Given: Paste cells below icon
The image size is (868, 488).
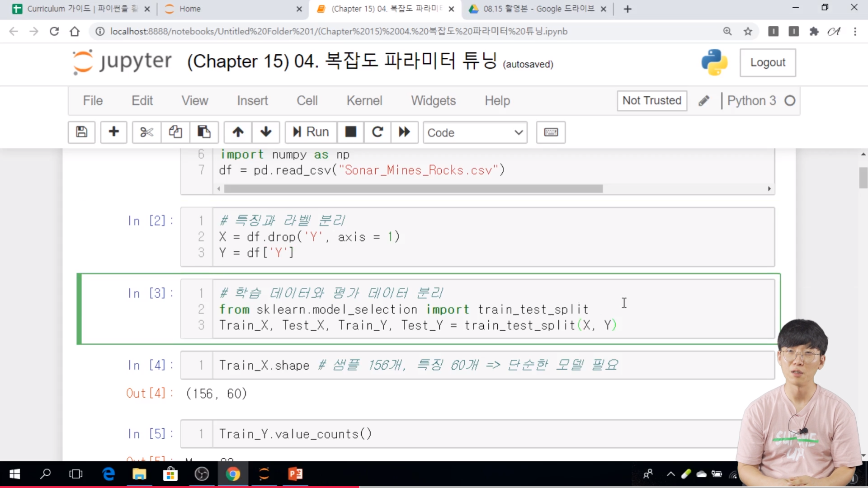Looking at the screenshot, I should point(204,132).
